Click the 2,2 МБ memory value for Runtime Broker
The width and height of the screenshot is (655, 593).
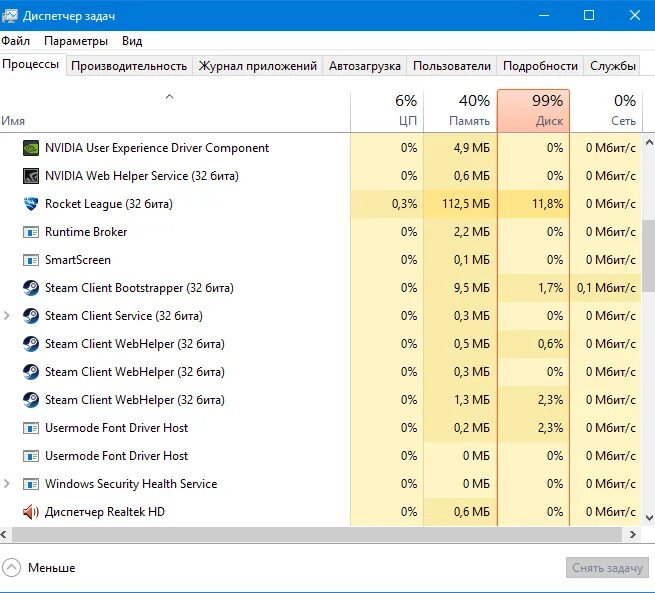click(x=472, y=232)
